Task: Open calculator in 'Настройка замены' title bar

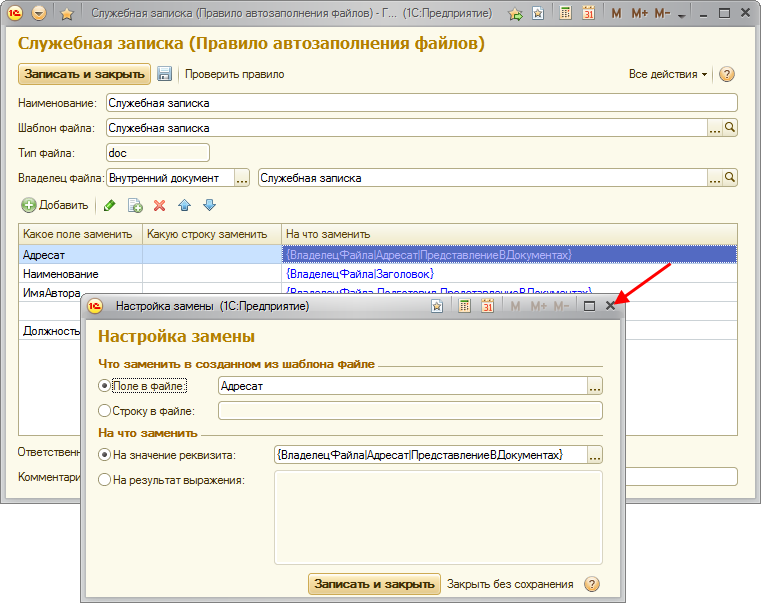Action: (464, 306)
